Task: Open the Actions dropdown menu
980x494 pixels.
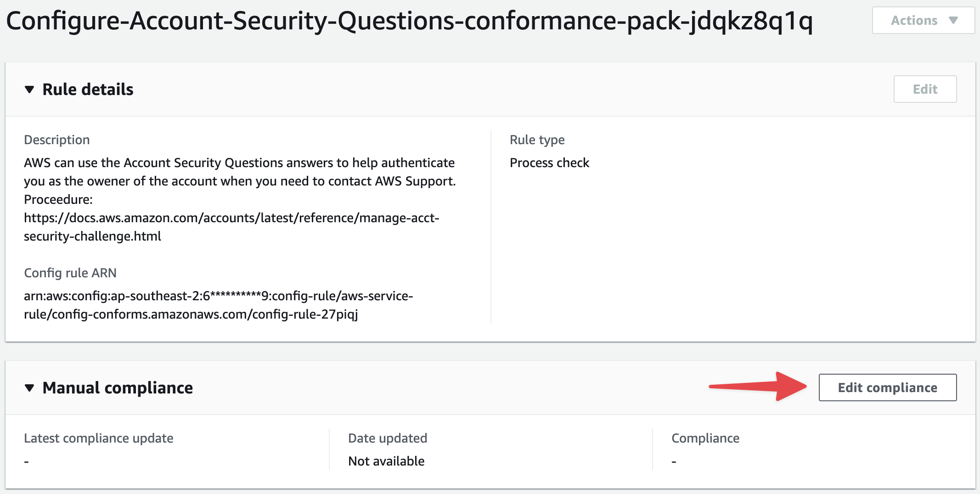Action: click(923, 21)
